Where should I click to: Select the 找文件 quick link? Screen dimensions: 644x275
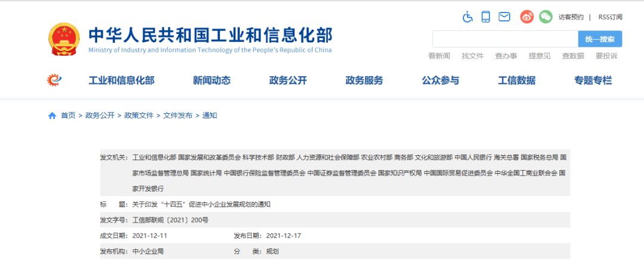pyautogui.click(x=473, y=56)
